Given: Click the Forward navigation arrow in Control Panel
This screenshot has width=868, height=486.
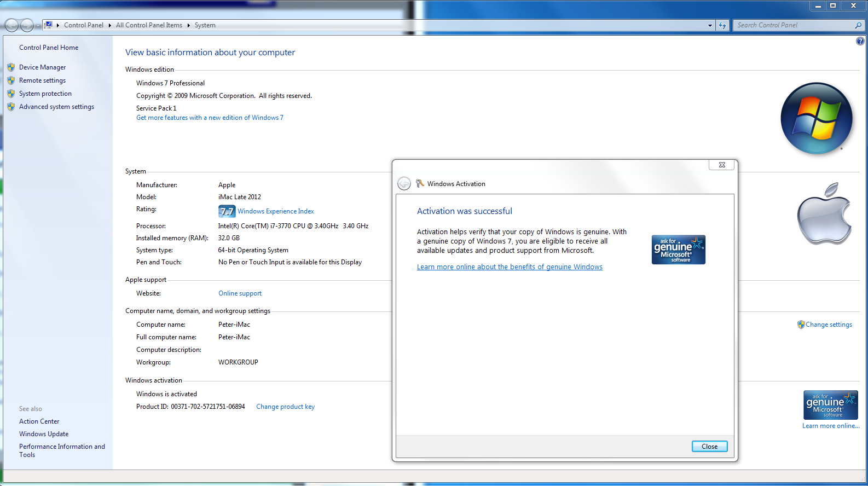Looking at the screenshot, I should tap(27, 25).
